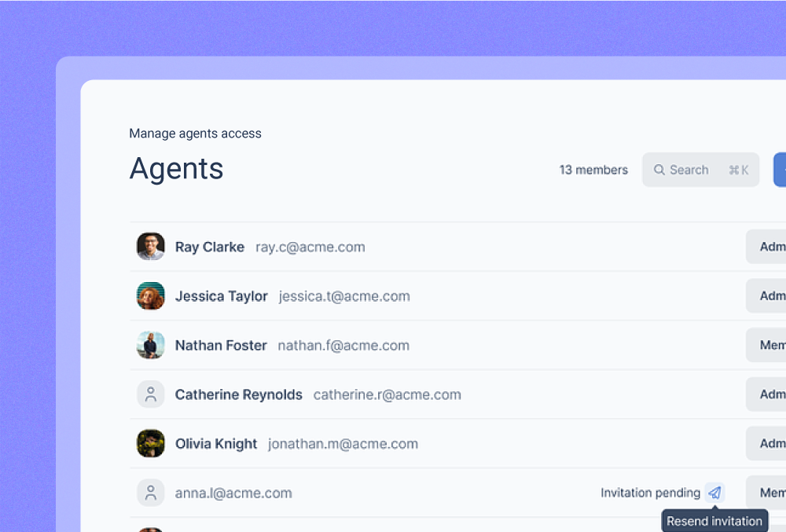Screen dimensions: 786x532
Task: Click the blue button next to Search
Action: click(x=780, y=170)
